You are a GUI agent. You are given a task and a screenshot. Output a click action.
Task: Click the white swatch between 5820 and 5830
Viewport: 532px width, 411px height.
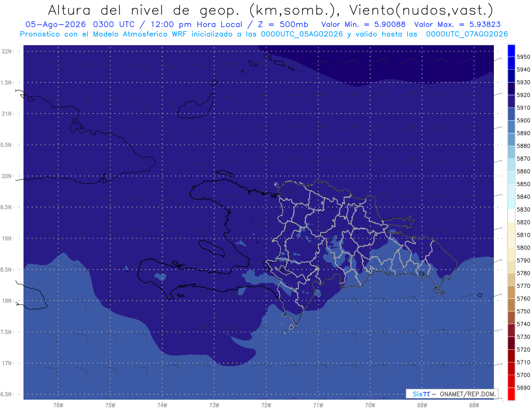coord(511,216)
